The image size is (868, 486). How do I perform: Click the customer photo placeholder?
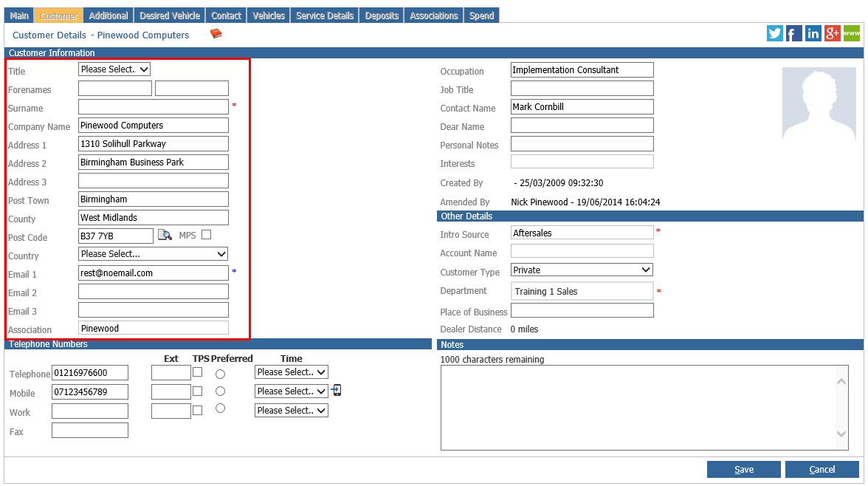coord(819,103)
